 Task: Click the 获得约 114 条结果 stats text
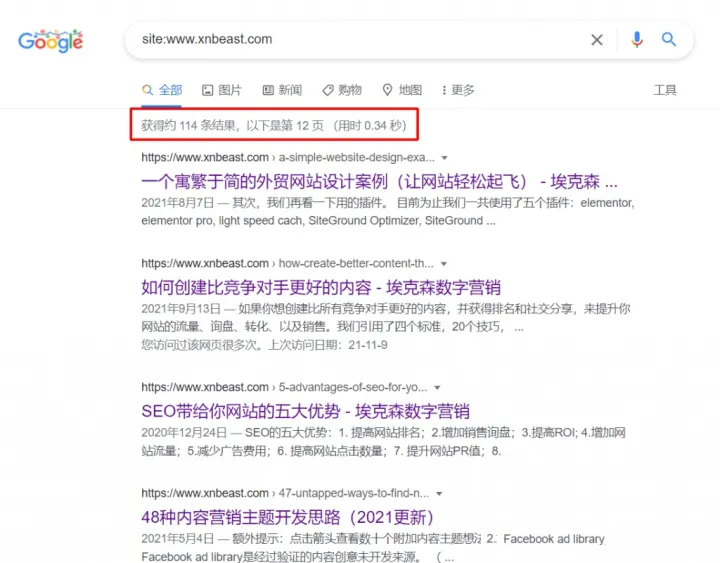coord(274,125)
